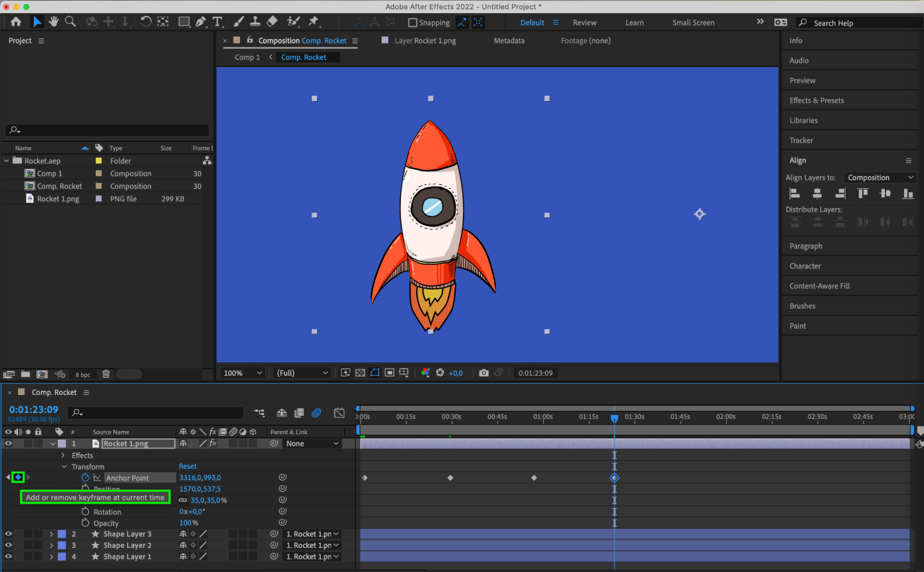Hide Shape Layer 3 with eye icon
This screenshot has width=924, height=572.
(x=8, y=534)
